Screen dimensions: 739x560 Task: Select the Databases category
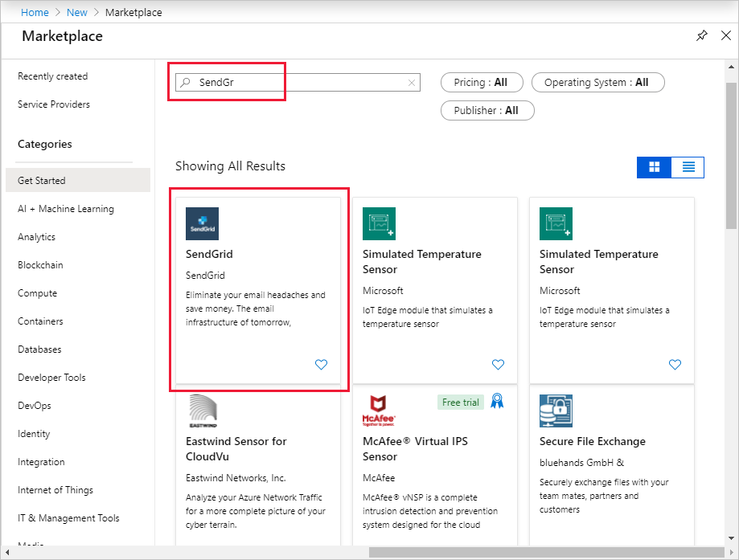(x=39, y=349)
